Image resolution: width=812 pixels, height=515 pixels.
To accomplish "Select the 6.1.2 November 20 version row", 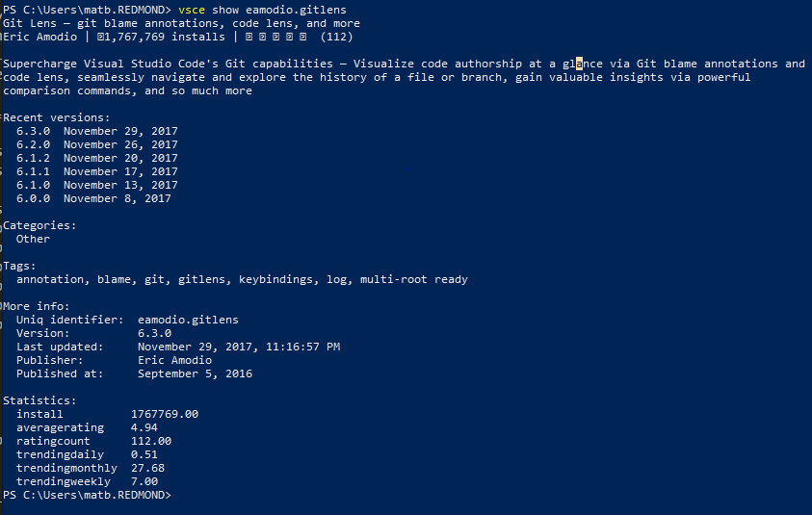I will pos(97,158).
